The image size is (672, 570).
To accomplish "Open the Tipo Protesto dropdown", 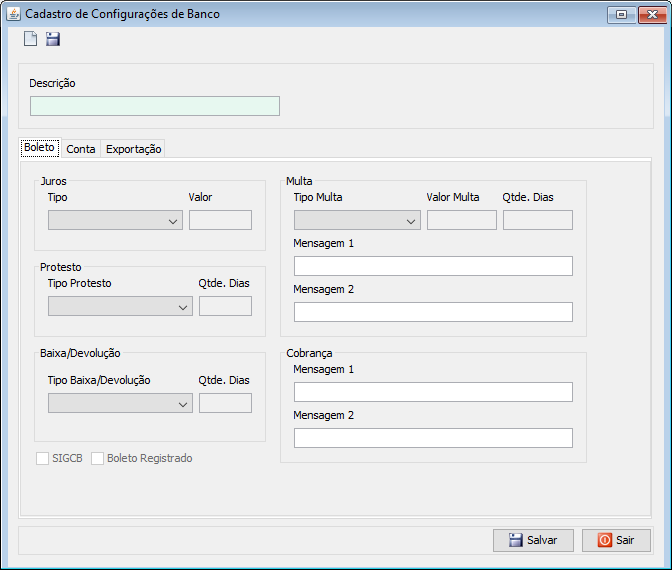I will pos(120,306).
